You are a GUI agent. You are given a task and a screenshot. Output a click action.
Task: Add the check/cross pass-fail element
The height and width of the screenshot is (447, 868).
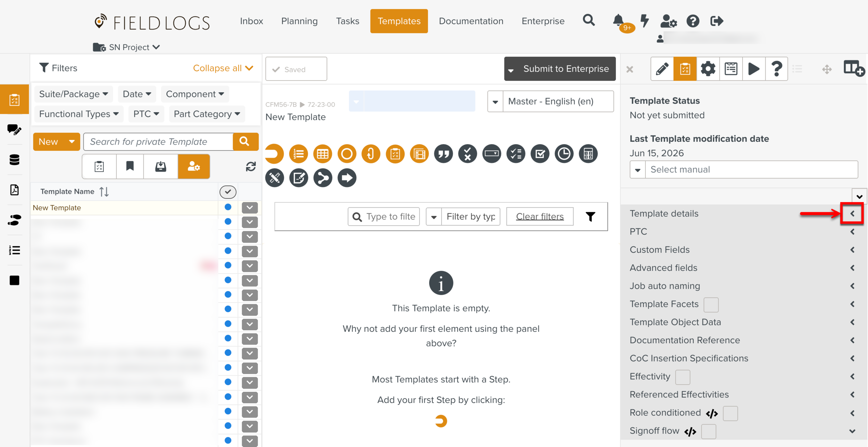468,154
